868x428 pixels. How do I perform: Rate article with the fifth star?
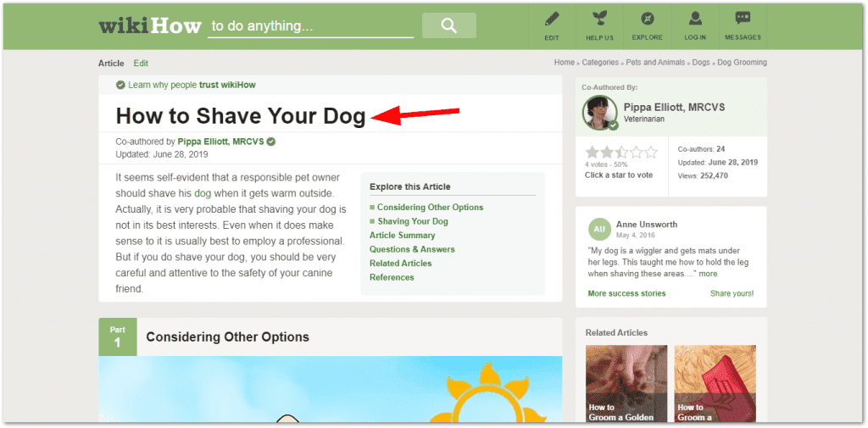pyautogui.click(x=651, y=153)
